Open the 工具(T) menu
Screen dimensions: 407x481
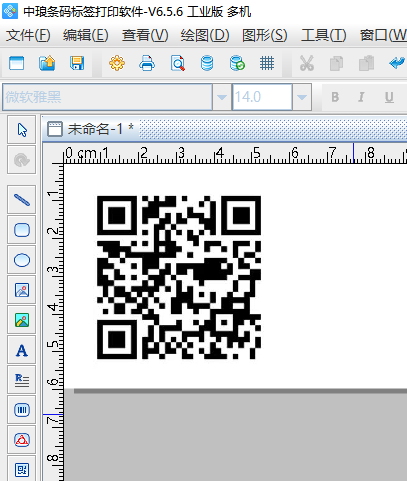click(324, 35)
